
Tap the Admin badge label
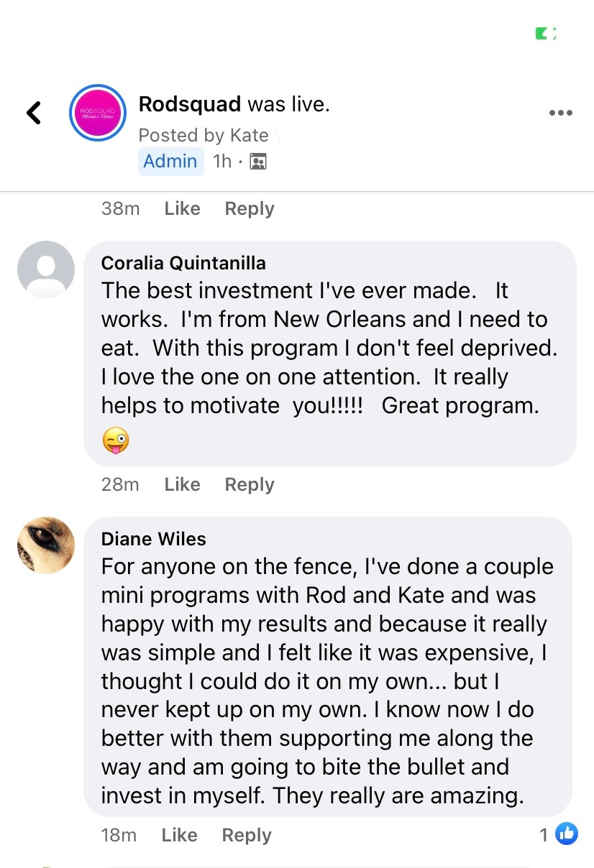point(170,161)
